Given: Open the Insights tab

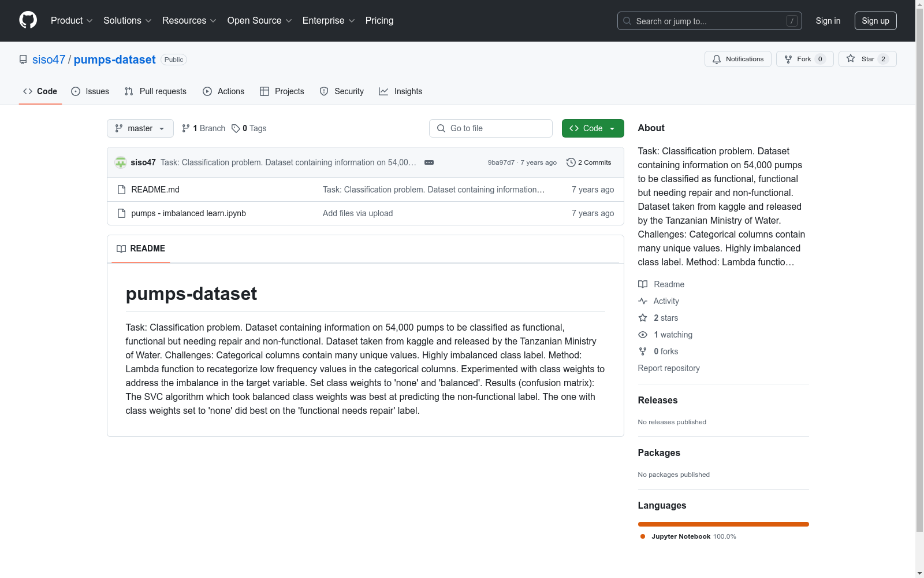Looking at the screenshot, I should point(400,91).
